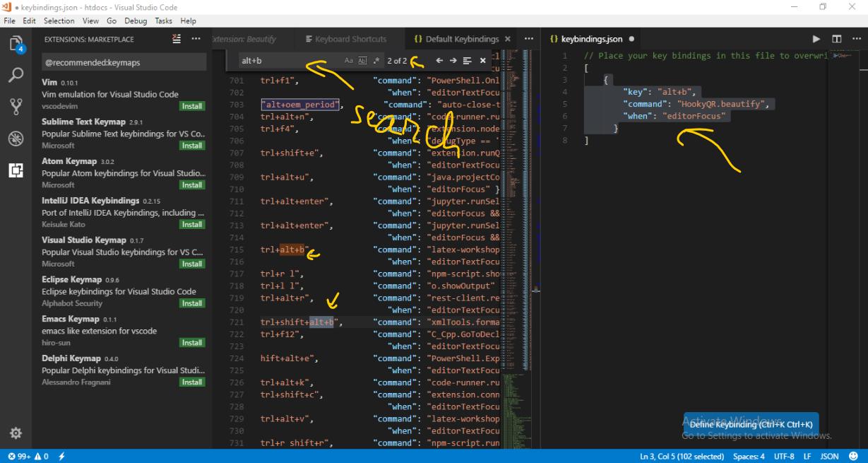This screenshot has height=463, width=868.
Task: Open more actions for keybindings.json editor
Action: (856, 40)
